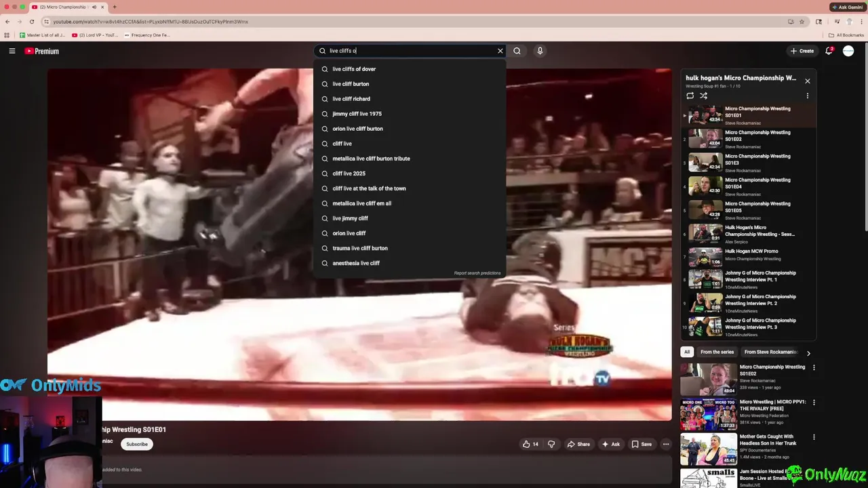This screenshot has height=488, width=868.
Task: Run search with the magnifier button
Action: pos(517,51)
